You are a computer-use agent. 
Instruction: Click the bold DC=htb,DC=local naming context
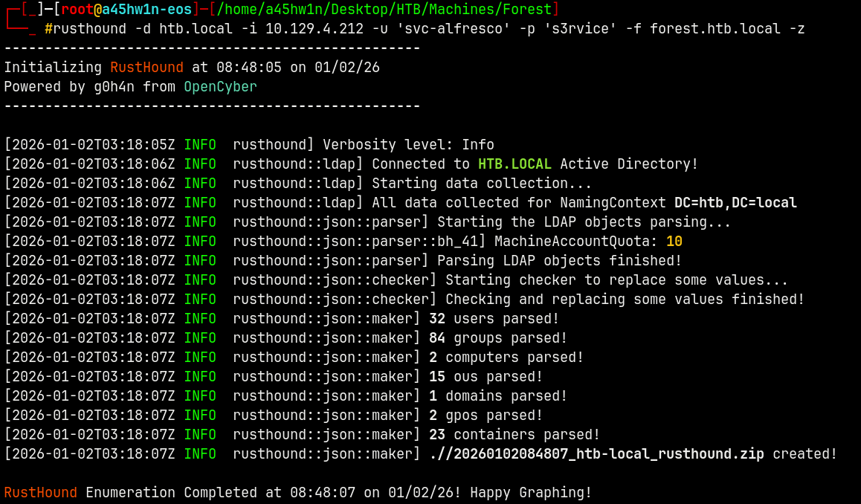pyautogui.click(x=735, y=203)
